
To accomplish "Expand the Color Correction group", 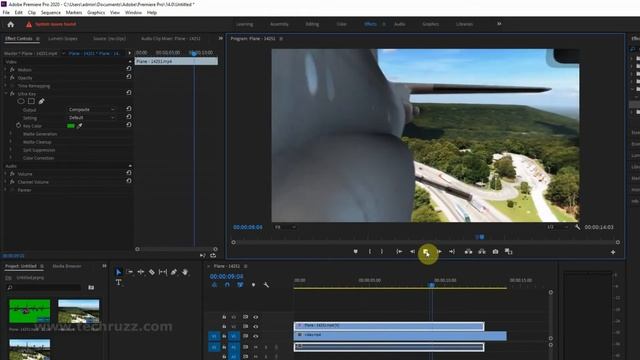I will point(11,158).
